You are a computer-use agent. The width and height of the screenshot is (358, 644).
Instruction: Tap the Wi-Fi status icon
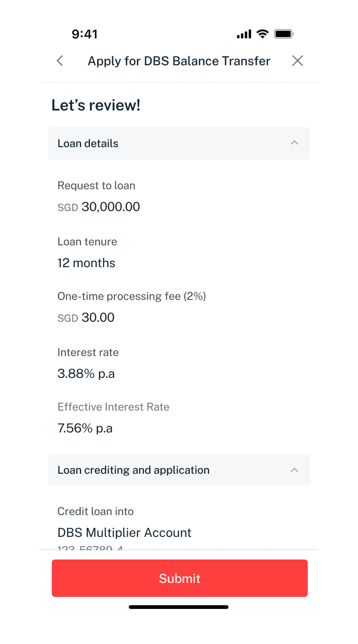(262, 34)
